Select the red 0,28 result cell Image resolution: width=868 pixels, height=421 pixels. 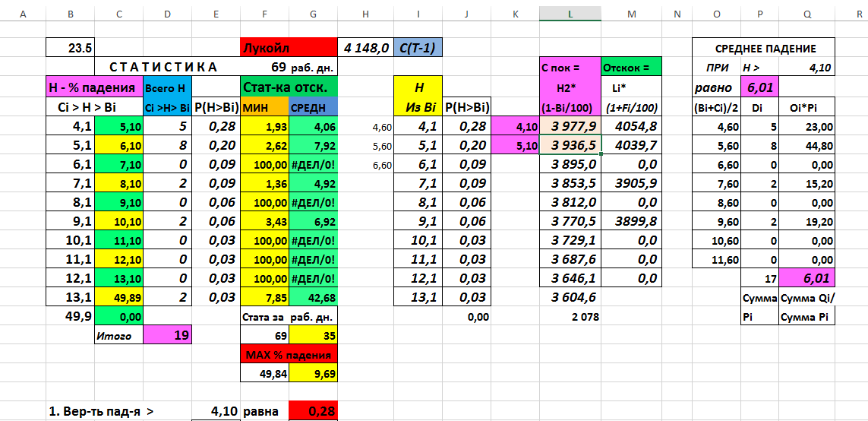click(313, 412)
